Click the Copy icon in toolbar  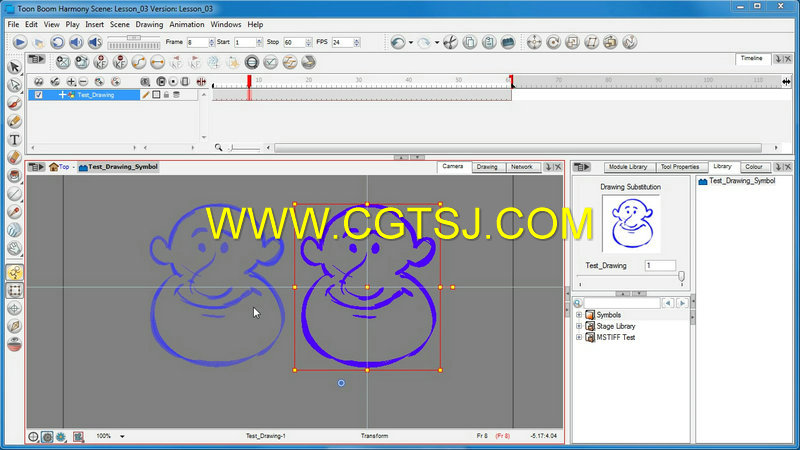(470, 42)
